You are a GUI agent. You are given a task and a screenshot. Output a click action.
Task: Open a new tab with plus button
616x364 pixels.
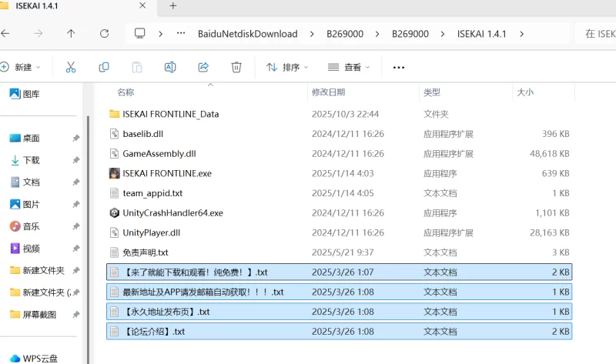[172, 6]
